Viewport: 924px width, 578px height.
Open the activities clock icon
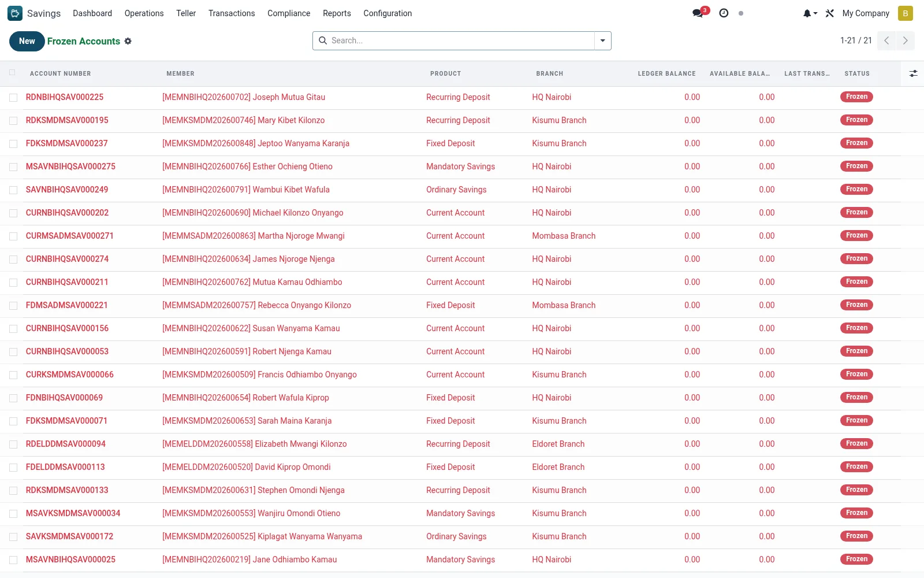click(724, 13)
